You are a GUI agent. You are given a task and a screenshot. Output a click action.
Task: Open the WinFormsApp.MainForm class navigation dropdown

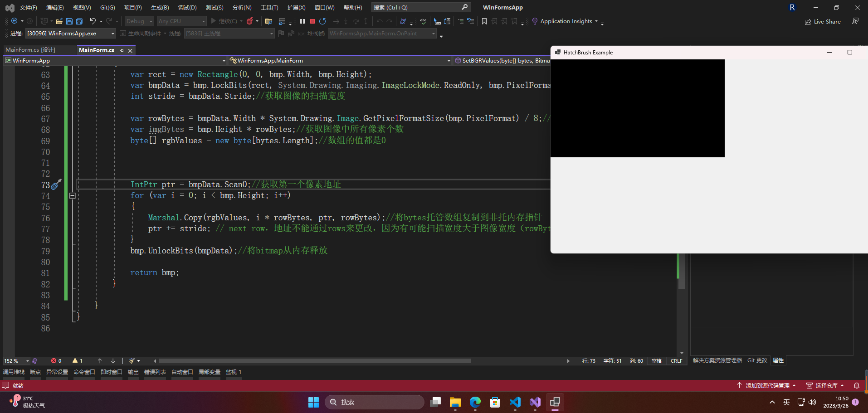coord(340,60)
